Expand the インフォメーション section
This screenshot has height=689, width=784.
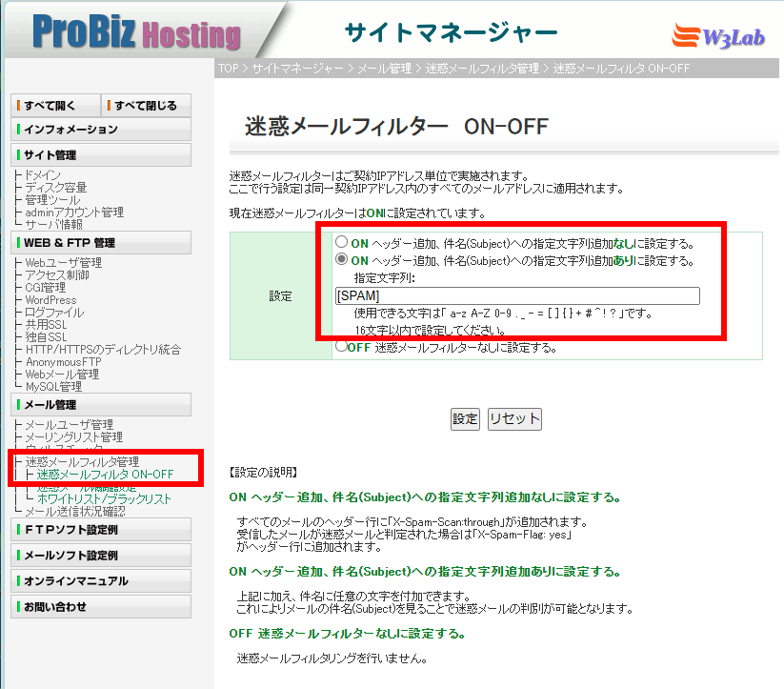(x=101, y=130)
